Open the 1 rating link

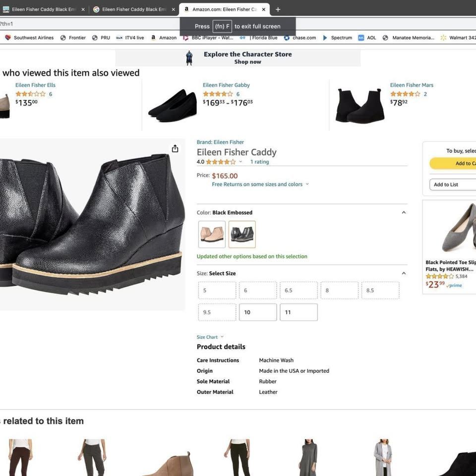tap(259, 162)
